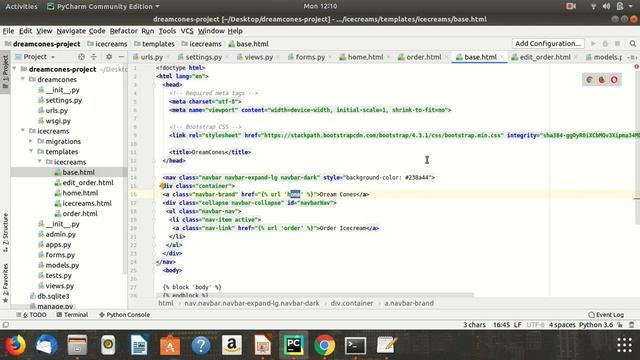Toggle the Structure side tool window
The image size is (640, 360).
tap(5, 232)
